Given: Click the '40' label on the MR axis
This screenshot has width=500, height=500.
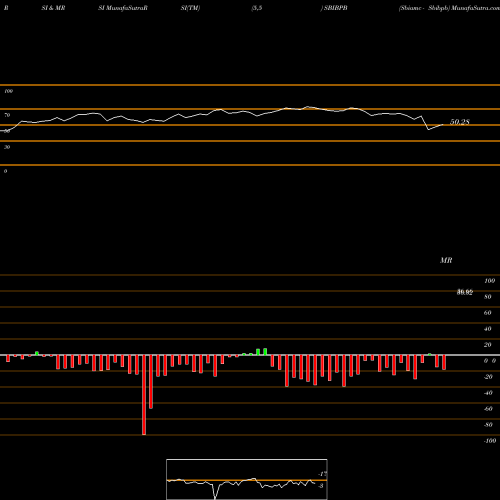Looking at the screenshot, I should pyautogui.click(x=488, y=329).
